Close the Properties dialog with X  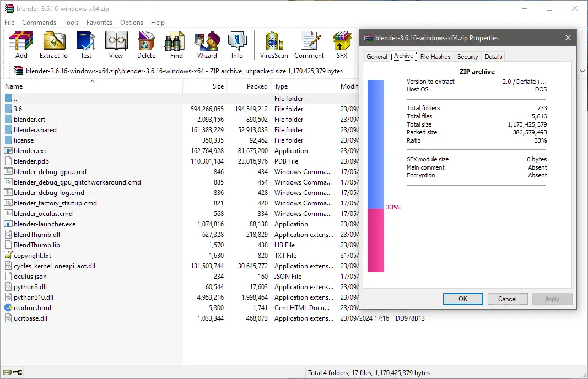coord(568,37)
